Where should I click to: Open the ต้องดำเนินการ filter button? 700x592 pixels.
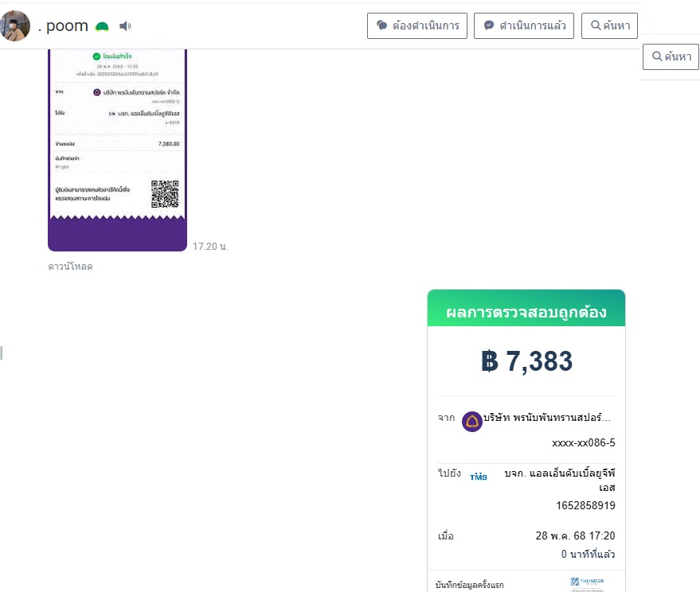pyautogui.click(x=417, y=25)
